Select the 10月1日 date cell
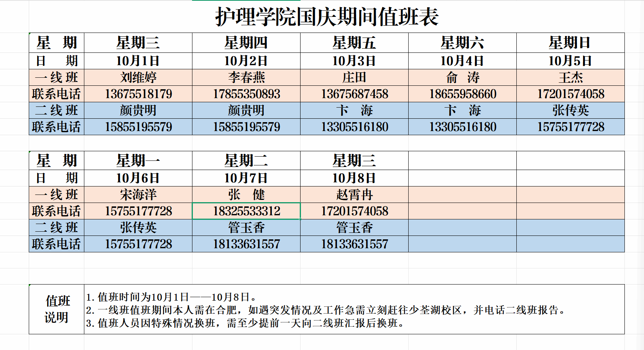This screenshot has width=644, height=350. (x=138, y=61)
